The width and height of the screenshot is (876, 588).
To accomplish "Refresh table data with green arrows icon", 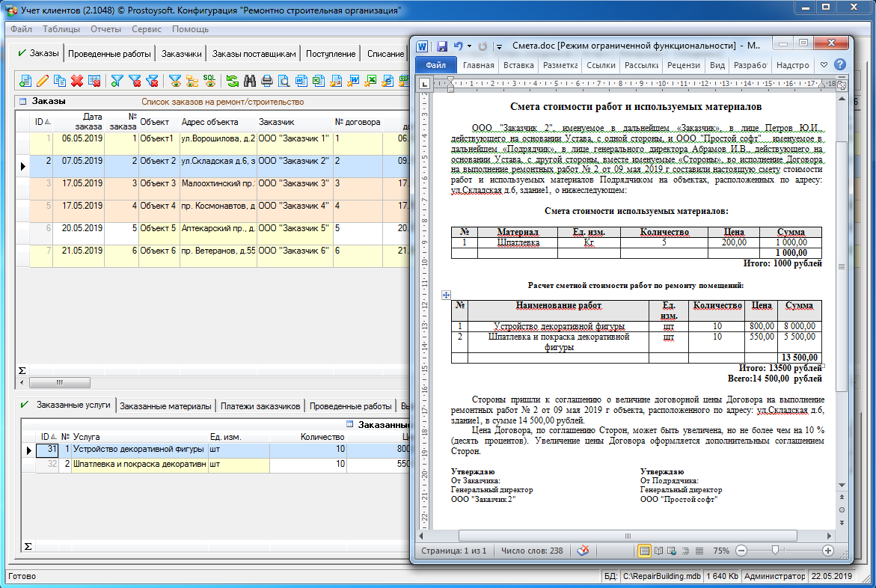I will 233,80.
